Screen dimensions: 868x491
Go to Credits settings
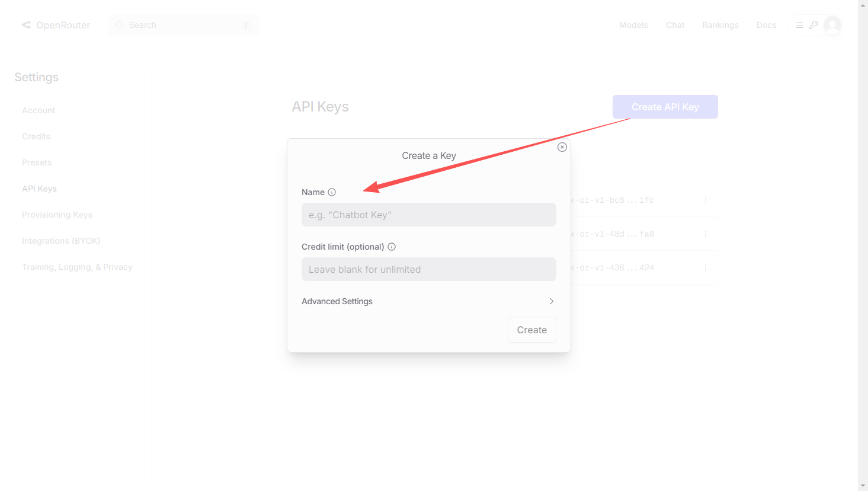(36, 136)
